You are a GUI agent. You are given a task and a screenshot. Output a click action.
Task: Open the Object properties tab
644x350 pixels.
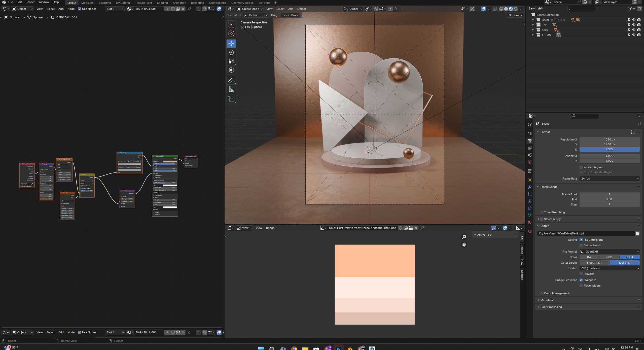pyautogui.click(x=530, y=180)
